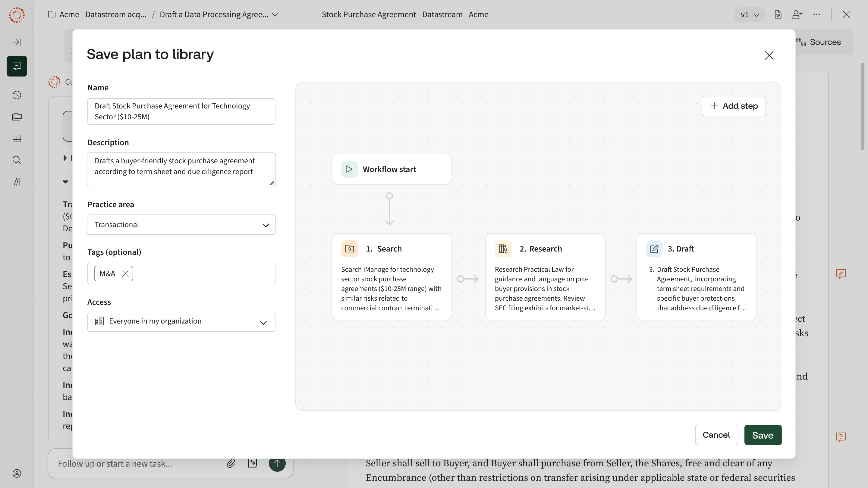The width and height of the screenshot is (868, 488).
Task: Open the Practice area dropdown
Action: point(181,225)
